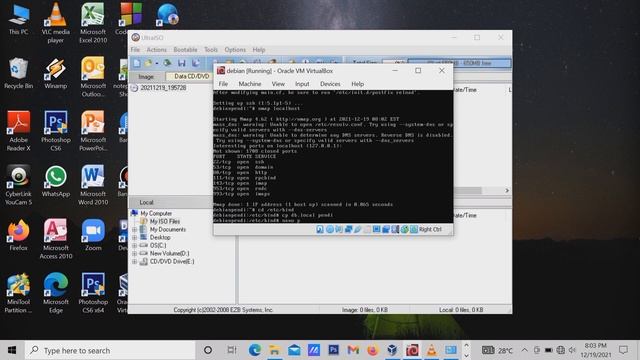Open VirtualBox Help menu
The image size is (640, 360).
click(x=358, y=84)
